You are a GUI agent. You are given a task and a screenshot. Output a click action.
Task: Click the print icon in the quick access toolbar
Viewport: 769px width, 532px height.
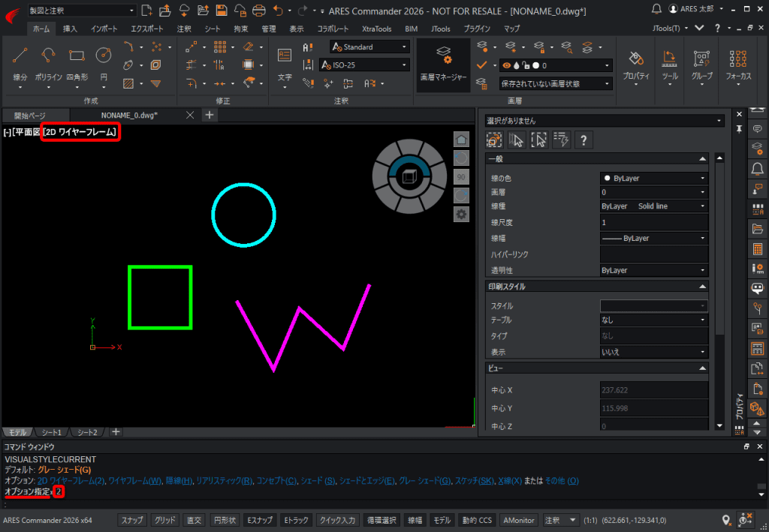259,11
